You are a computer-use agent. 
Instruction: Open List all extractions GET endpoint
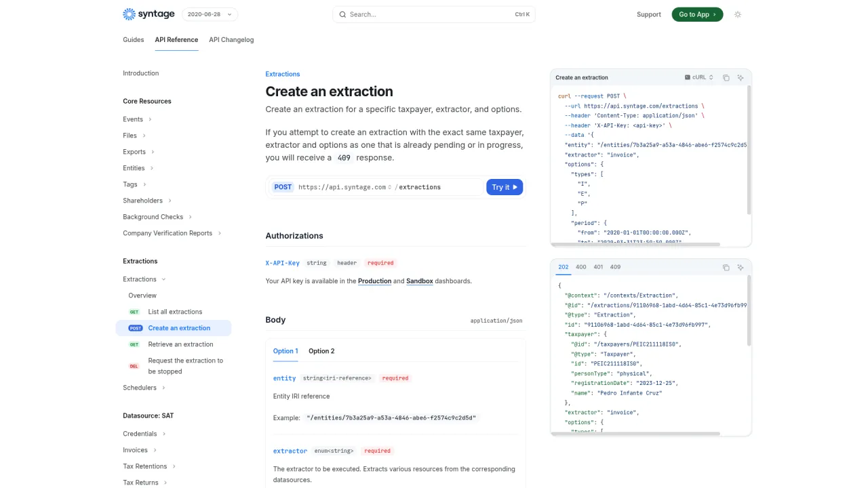pyautogui.click(x=175, y=312)
